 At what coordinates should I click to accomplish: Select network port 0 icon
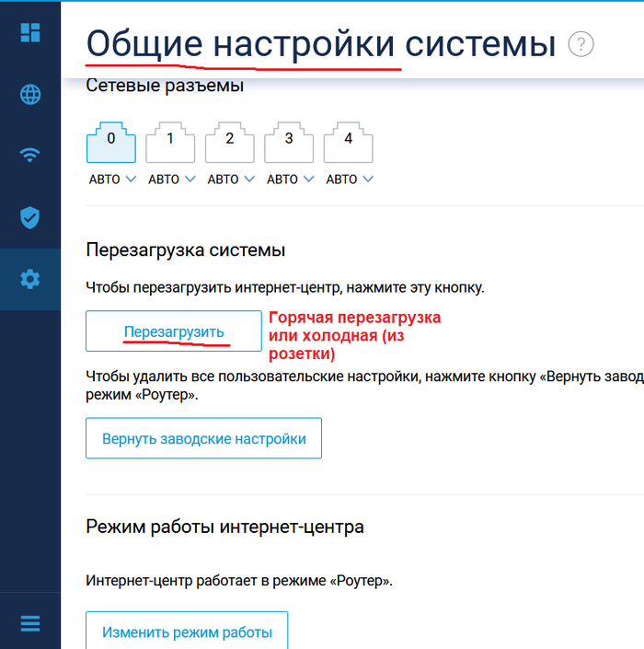tap(111, 143)
